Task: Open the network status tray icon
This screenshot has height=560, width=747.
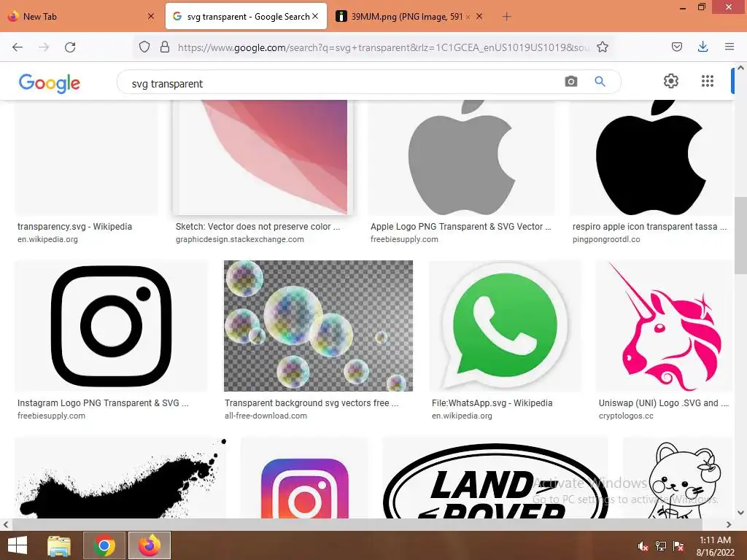Action: (x=661, y=546)
